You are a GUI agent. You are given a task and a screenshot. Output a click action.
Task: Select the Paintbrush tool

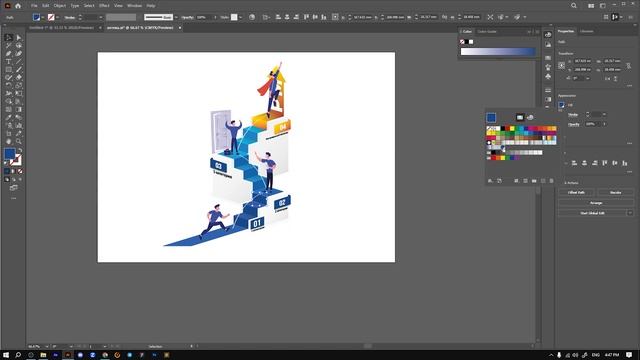[x=19, y=69]
